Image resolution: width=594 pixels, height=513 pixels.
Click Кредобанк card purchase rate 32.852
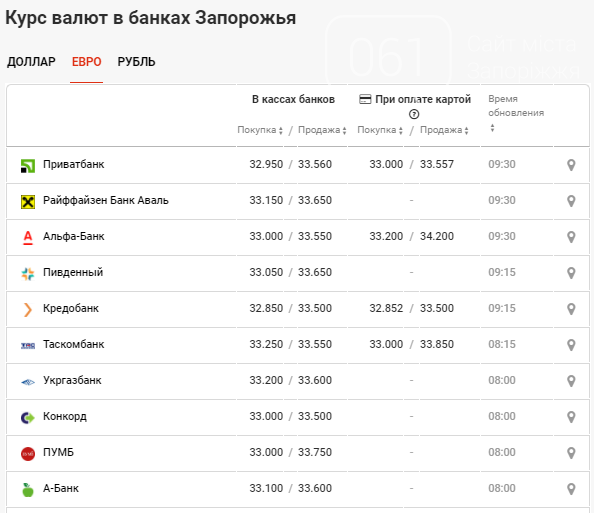(x=386, y=308)
